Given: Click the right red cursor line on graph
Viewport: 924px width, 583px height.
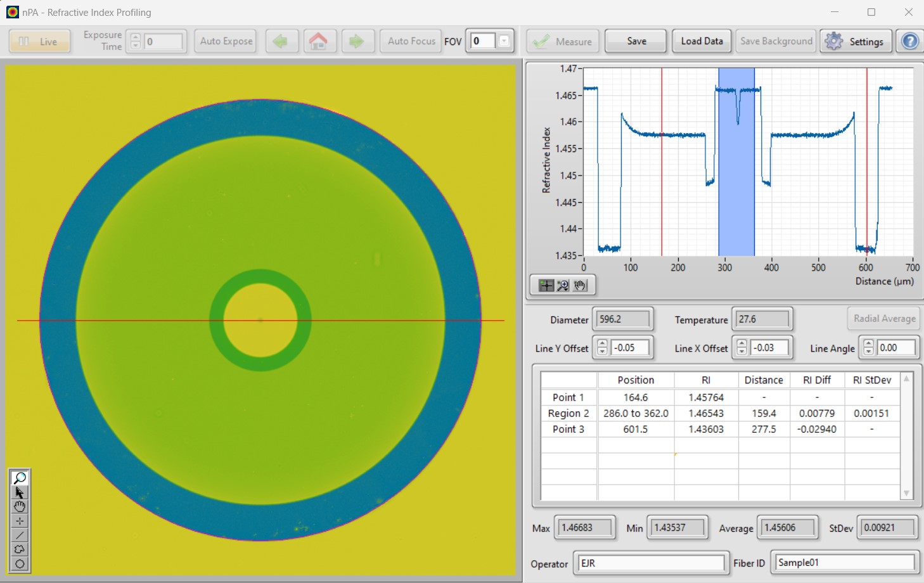Looking at the screenshot, I should (x=867, y=162).
